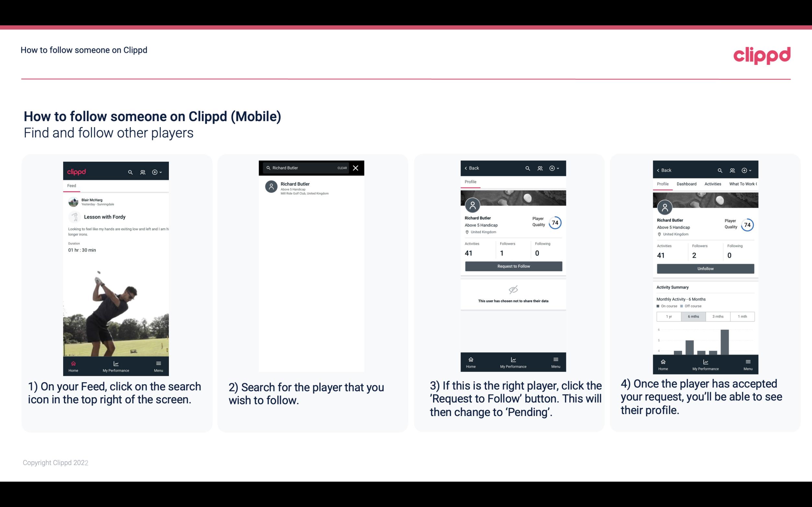
Task: Click the search icon on Feed screen
Action: (129, 172)
